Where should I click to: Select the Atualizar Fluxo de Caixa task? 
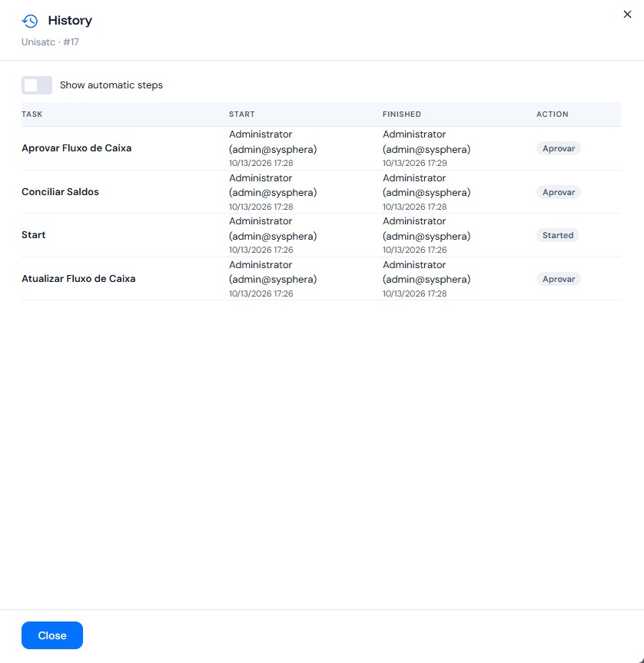coord(78,279)
